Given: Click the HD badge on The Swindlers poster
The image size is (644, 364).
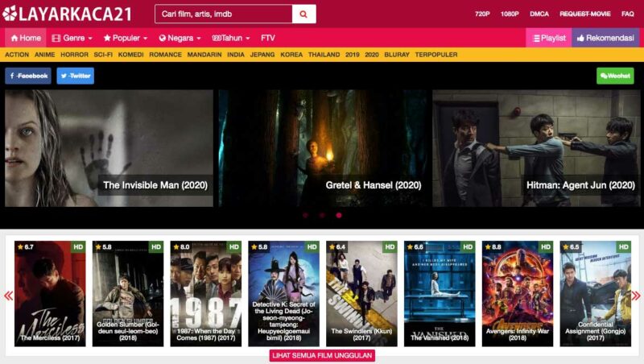Looking at the screenshot, I should point(390,247).
